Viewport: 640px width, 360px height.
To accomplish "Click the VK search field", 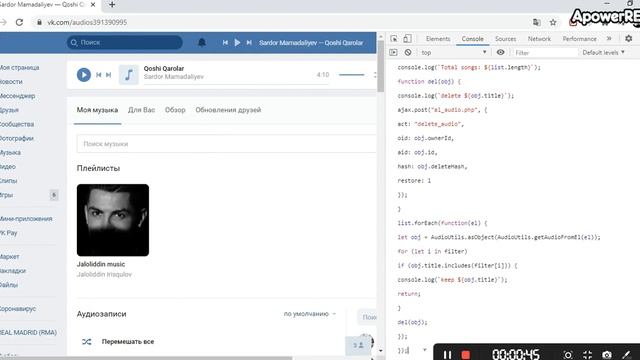I will coord(124,42).
